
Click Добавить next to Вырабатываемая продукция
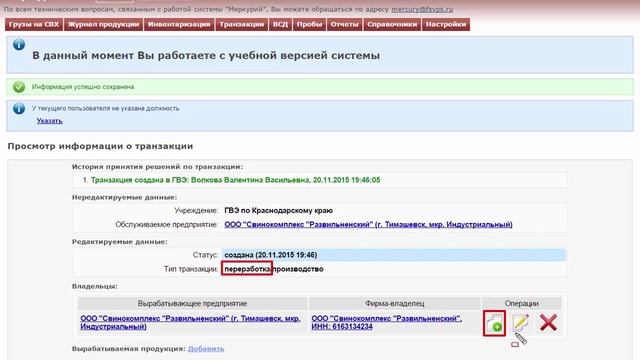pyautogui.click(x=206, y=349)
